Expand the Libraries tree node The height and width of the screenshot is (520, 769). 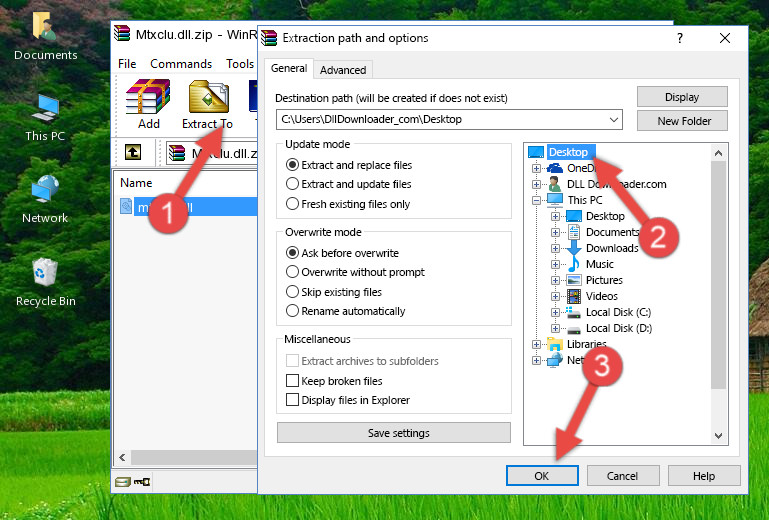[537, 344]
